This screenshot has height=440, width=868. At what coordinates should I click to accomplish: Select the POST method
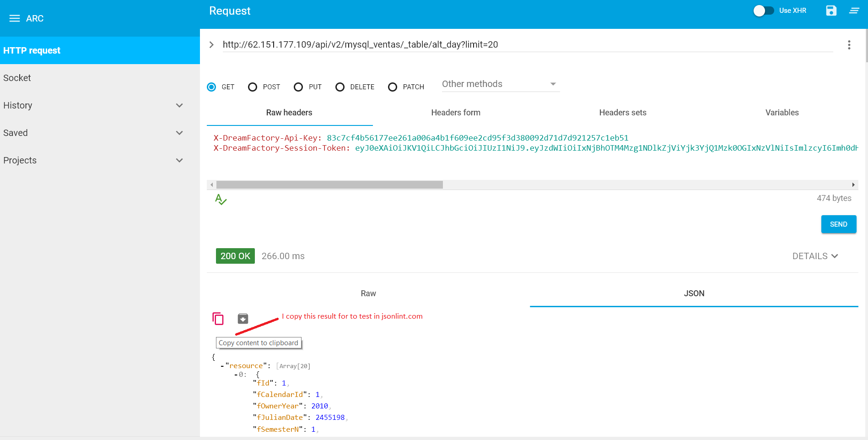(253, 87)
